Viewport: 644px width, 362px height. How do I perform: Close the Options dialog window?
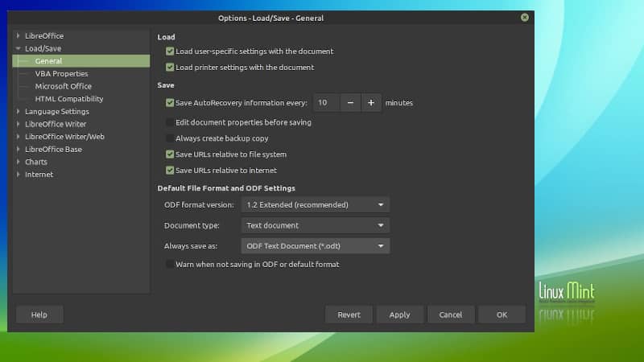coord(525,17)
